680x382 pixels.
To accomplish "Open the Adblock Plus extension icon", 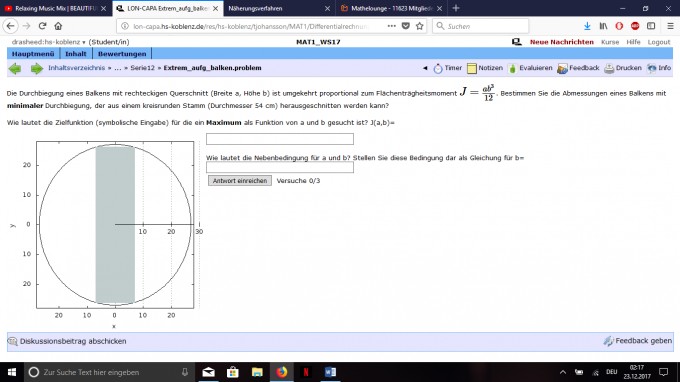I will click(x=635, y=26).
